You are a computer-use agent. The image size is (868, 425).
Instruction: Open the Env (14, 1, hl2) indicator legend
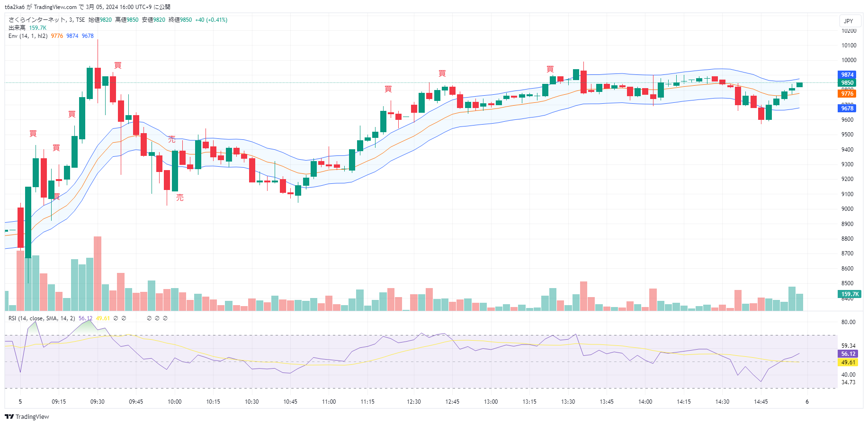click(27, 36)
